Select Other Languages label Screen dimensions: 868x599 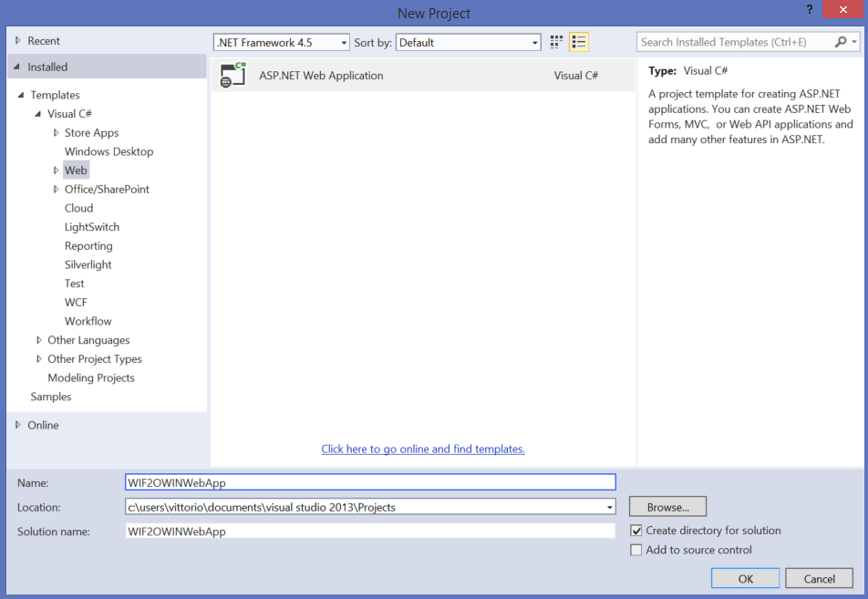pos(88,340)
